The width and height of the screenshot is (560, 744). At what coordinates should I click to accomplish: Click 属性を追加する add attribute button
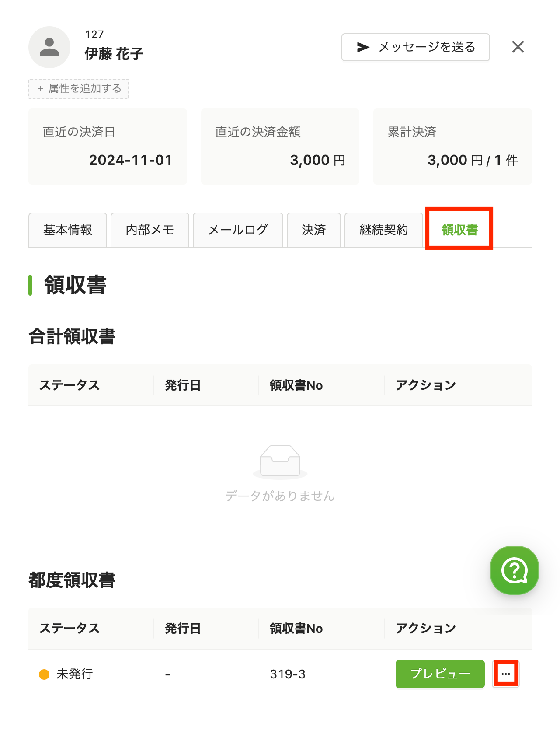[x=79, y=89]
